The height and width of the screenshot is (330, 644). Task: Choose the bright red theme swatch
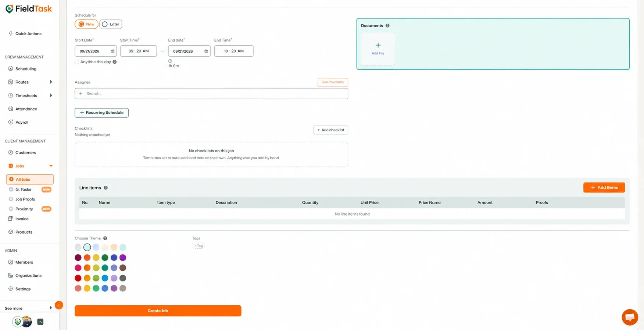tap(78, 278)
